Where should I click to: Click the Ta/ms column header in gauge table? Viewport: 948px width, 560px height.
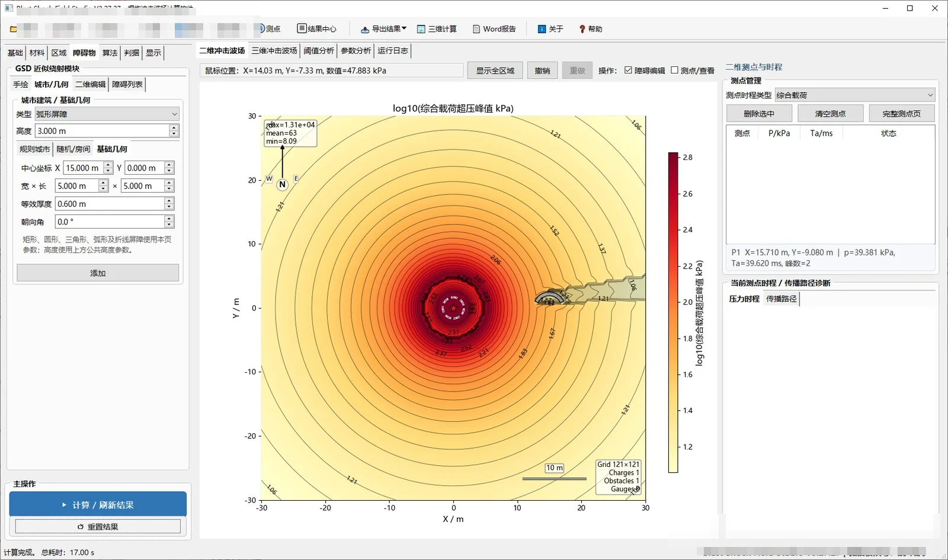point(821,133)
